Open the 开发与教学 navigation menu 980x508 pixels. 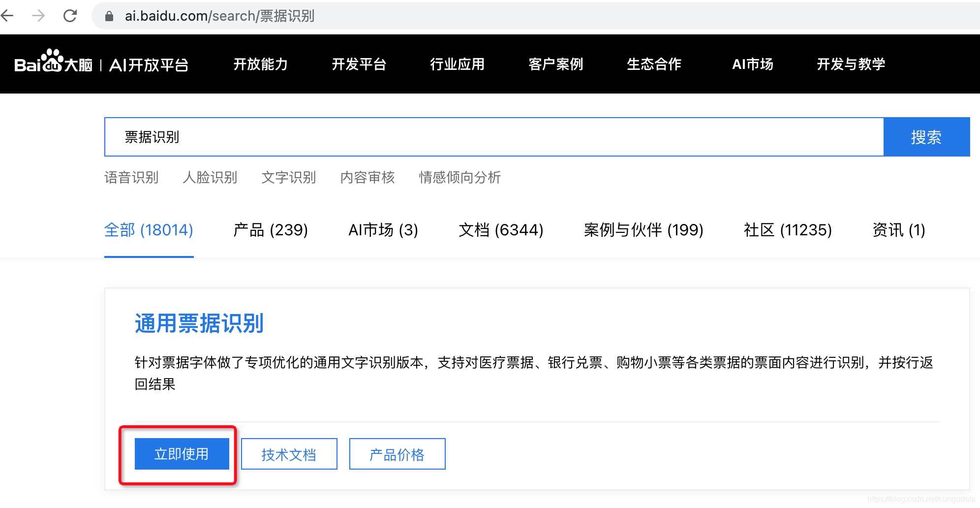coord(851,64)
